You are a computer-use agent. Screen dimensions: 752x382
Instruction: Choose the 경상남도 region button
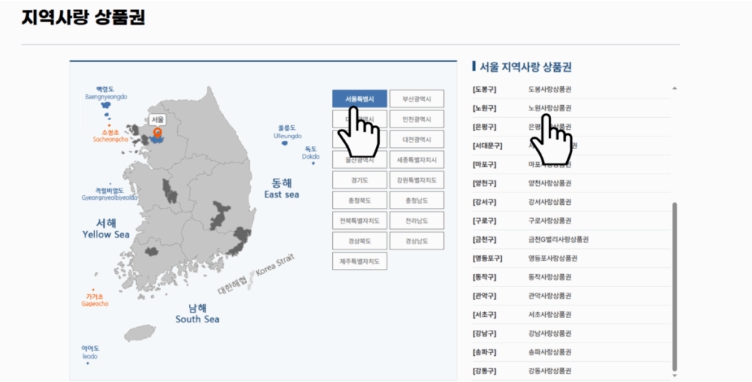416,241
